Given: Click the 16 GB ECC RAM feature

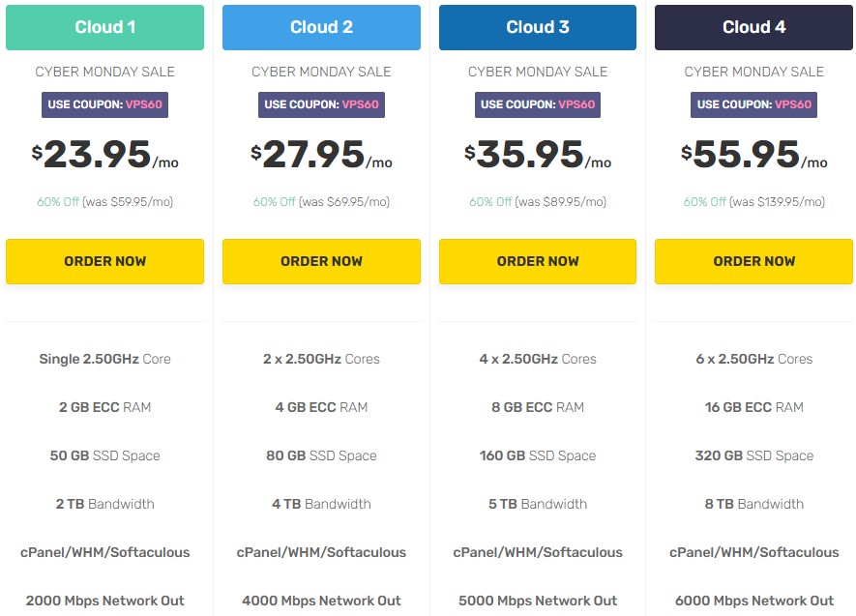Looking at the screenshot, I should [x=753, y=407].
